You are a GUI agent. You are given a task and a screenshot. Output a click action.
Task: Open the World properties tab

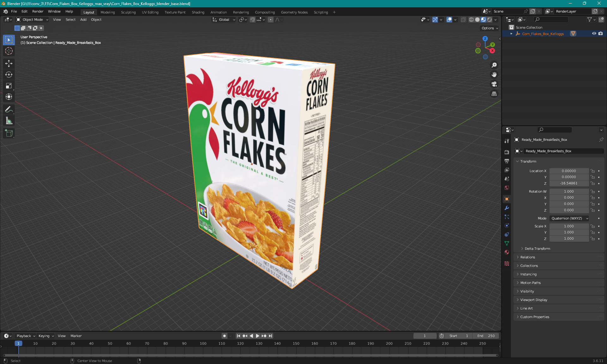pos(507,188)
